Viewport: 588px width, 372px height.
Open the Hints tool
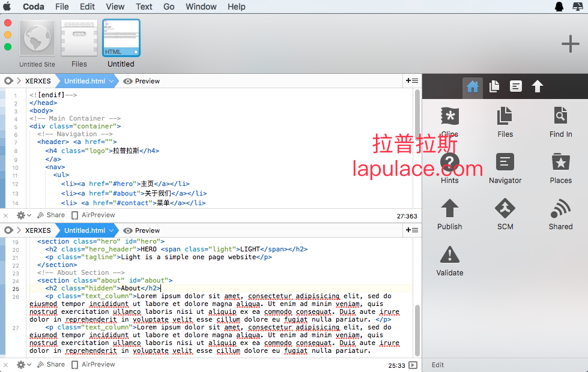449,168
